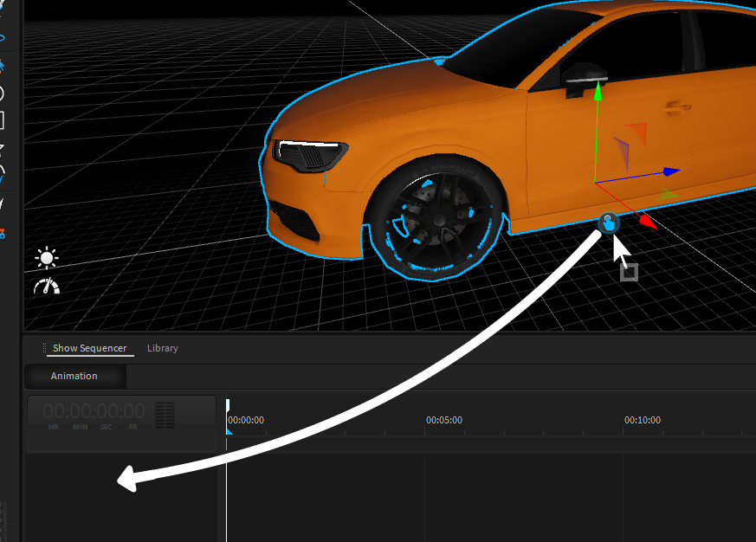Click the 00:10:00 mark on timeline ruler
Image resolution: width=756 pixels, height=542 pixels.
642,420
